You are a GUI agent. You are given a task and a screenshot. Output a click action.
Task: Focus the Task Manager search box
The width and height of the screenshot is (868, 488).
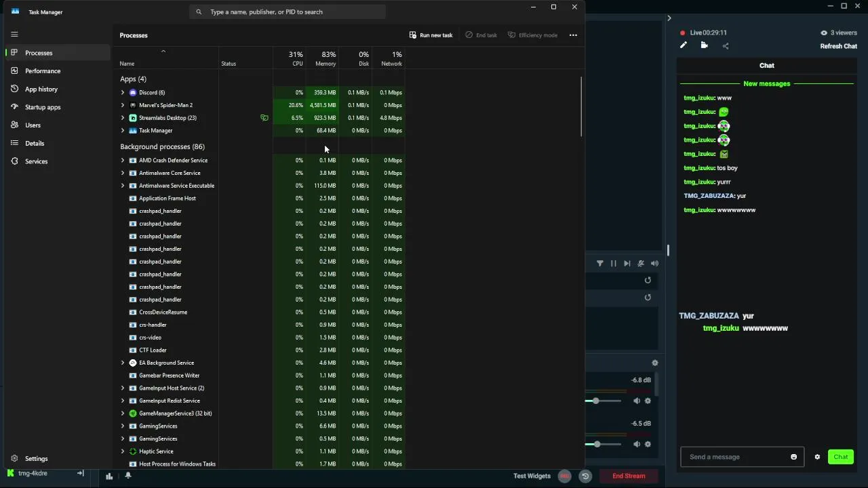(288, 12)
